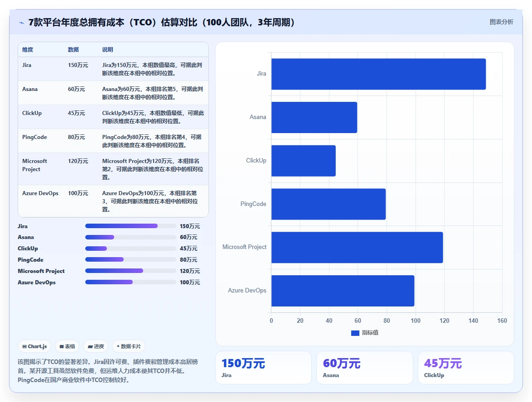This screenshot has width=532, height=402.
Task: Click the 说明 column header
Action: (107, 49)
